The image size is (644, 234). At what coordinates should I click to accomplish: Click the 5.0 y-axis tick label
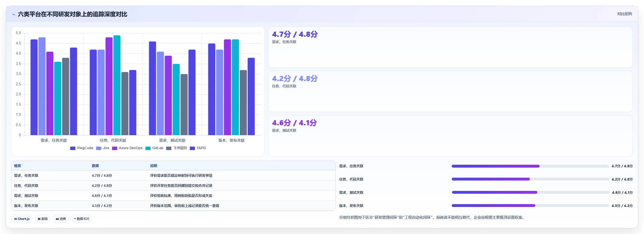click(18, 33)
